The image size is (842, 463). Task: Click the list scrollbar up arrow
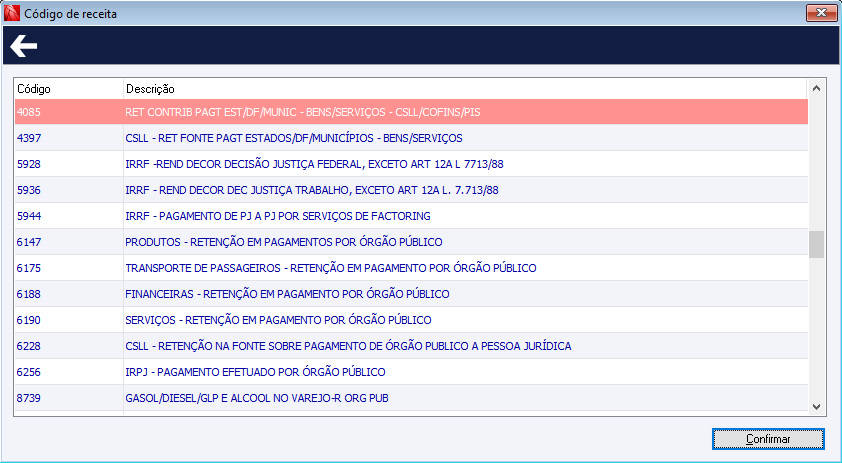pos(816,88)
